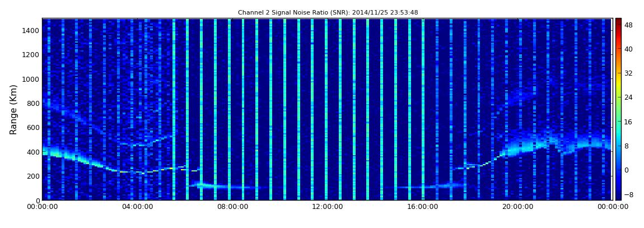Click the plot title showing Channel 2 SNR
The height and width of the screenshot is (228, 644).
tap(328, 13)
